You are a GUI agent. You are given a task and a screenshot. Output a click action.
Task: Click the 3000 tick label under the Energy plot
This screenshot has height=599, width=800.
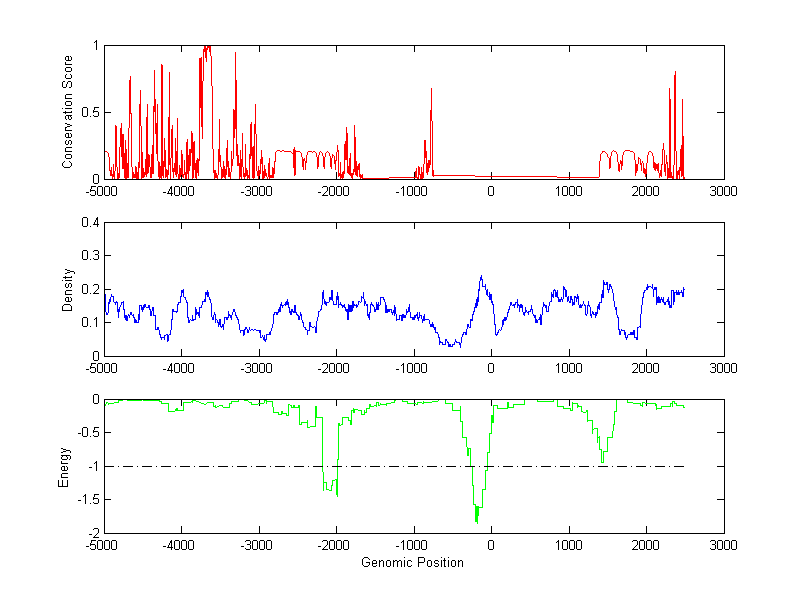click(723, 546)
